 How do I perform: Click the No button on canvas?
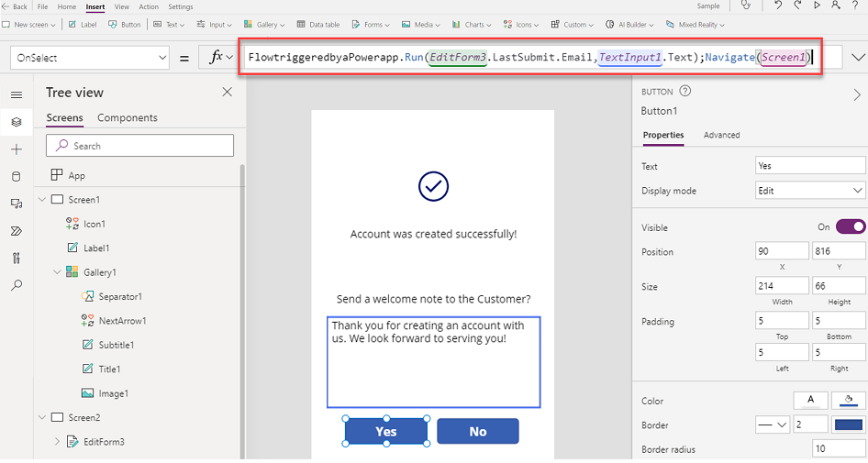(x=478, y=432)
